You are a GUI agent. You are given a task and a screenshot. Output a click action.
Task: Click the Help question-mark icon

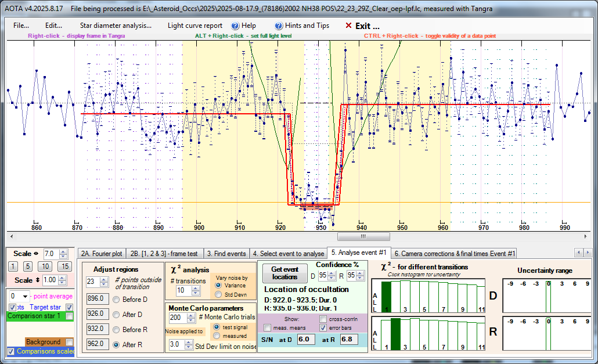(235, 26)
